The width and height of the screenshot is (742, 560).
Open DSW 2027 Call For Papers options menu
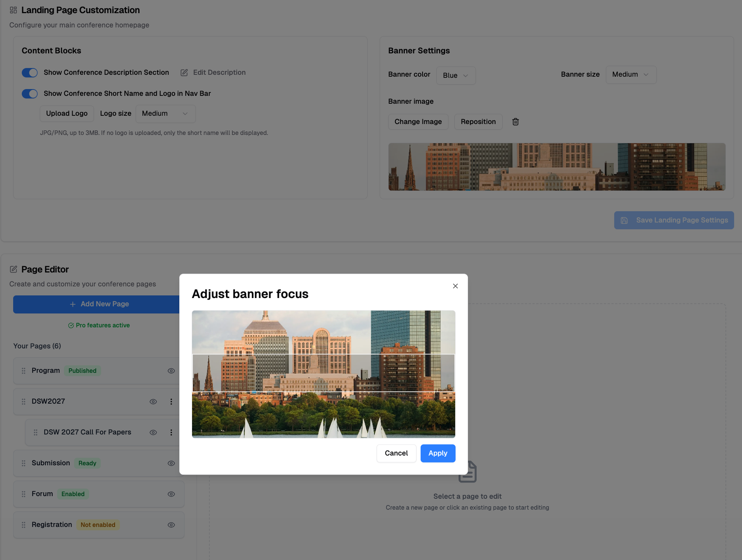click(171, 432)
